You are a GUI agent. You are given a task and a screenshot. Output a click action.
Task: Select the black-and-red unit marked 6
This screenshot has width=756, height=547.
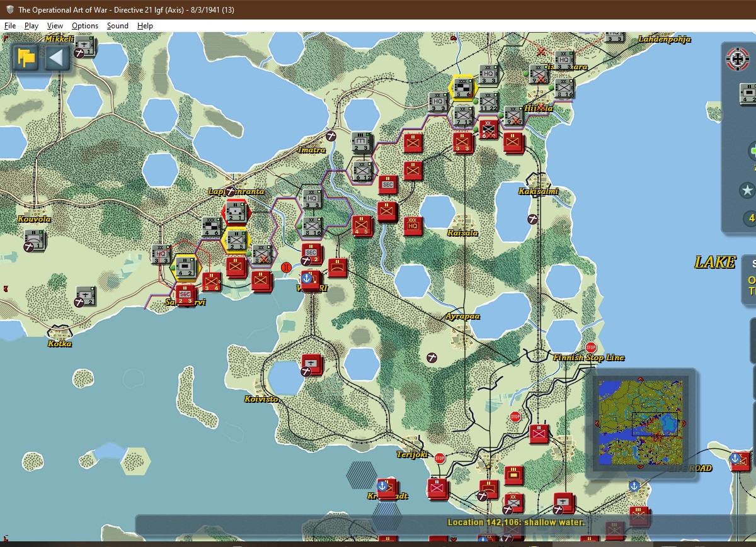click(x=488, y=130)
